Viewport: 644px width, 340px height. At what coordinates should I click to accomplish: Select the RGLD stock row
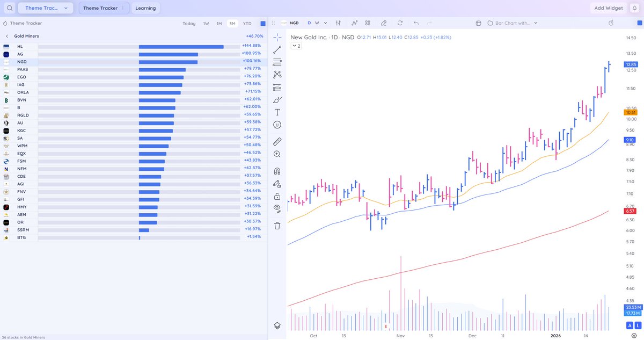[133, 115]
